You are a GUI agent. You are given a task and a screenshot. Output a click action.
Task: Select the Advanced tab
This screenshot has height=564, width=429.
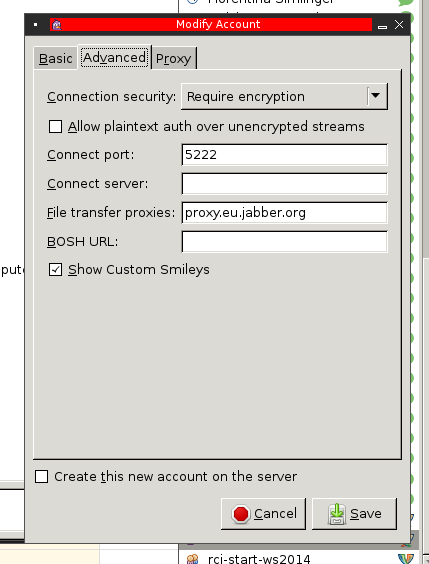[114, 57]
